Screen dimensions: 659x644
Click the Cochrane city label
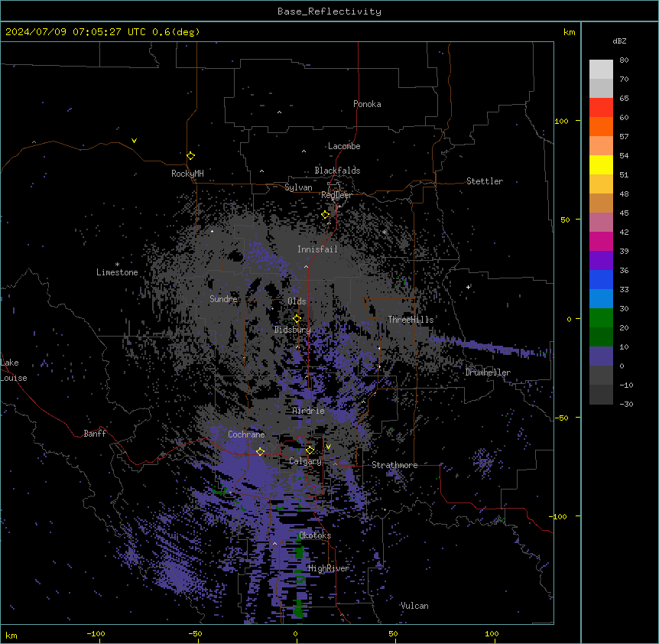click(x=246, y=434)
